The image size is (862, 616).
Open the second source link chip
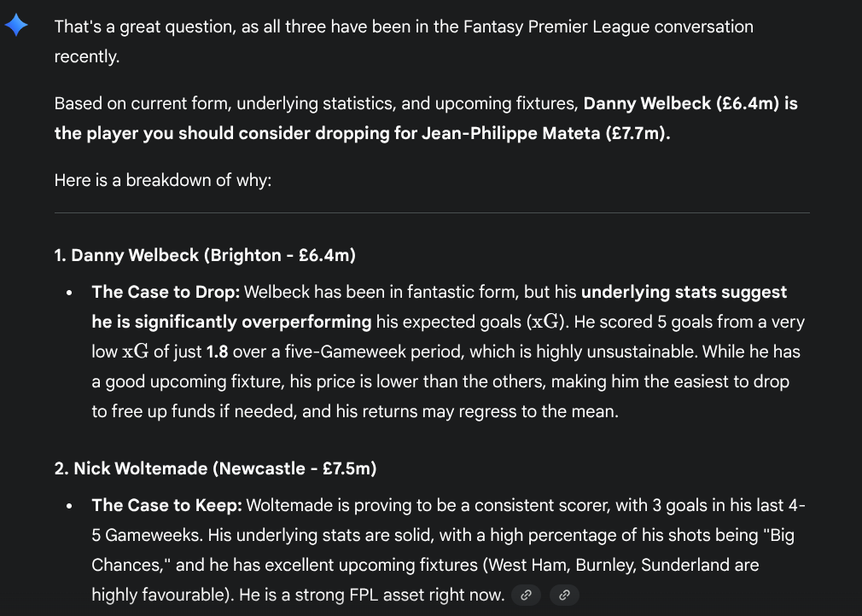(563, 596)
